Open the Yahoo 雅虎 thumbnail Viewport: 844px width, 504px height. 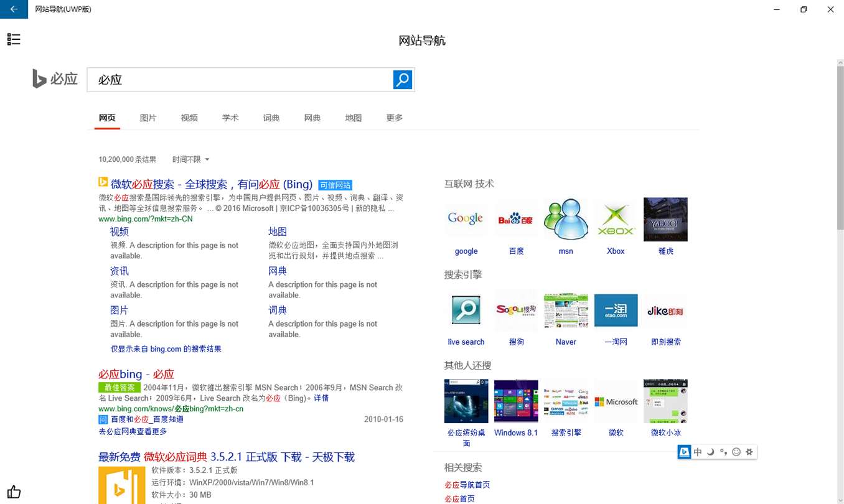coord(665,219)
